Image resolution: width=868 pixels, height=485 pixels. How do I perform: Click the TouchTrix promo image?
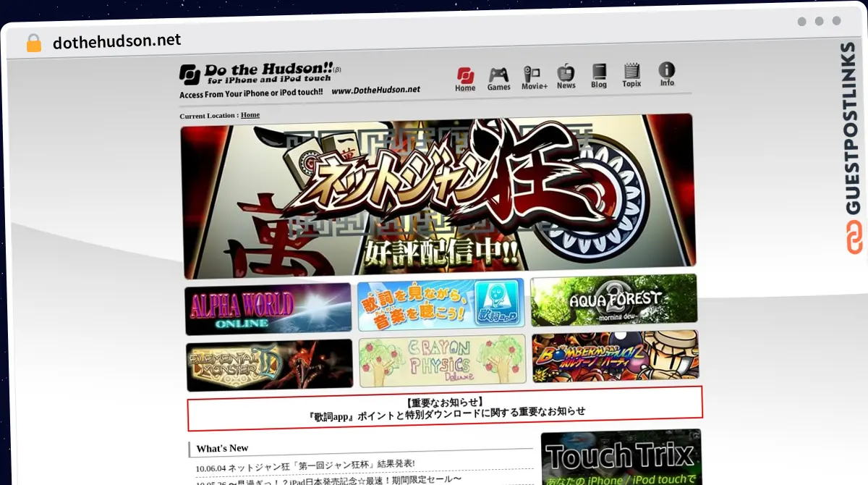[621, 457]
